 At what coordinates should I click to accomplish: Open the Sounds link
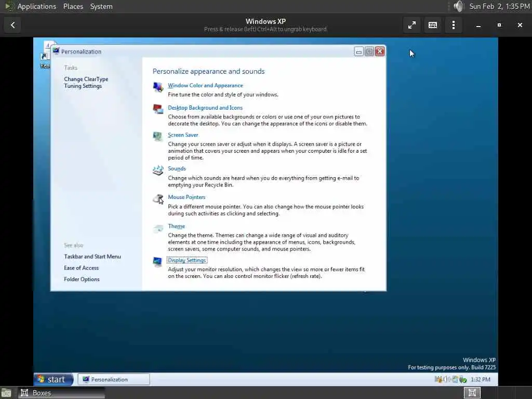(177, 169)
